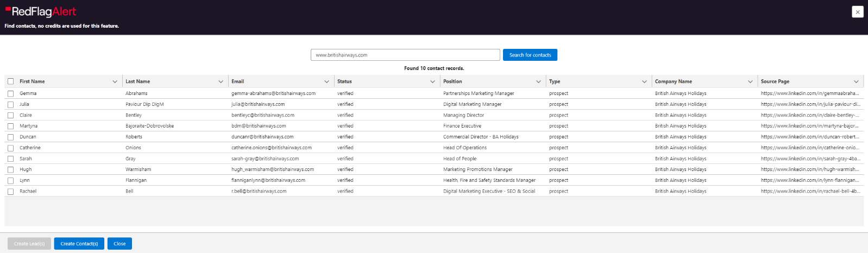The image size is (868, 253).
Task: Sort by the Status column header
Action: [x=344, y=81]
